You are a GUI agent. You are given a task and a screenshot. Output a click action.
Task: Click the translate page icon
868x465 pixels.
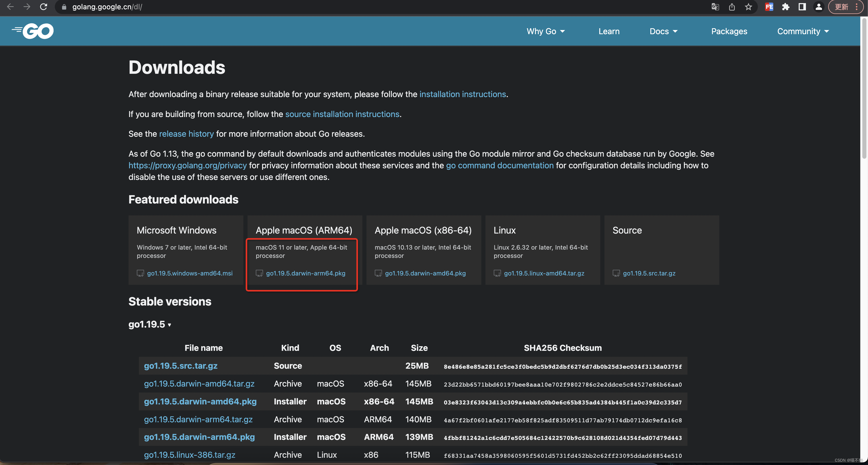point(715,7)
